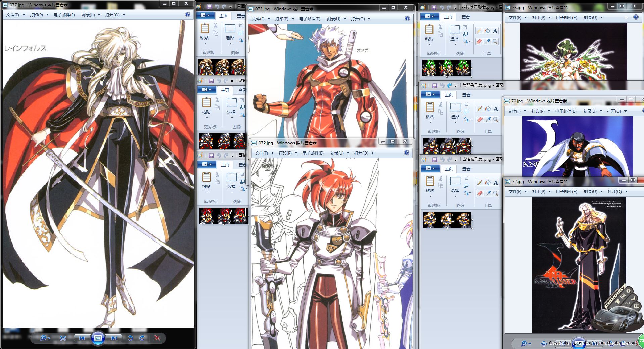Start the slideshow in the 077.jpg viewer

click(x=98, y=338)
